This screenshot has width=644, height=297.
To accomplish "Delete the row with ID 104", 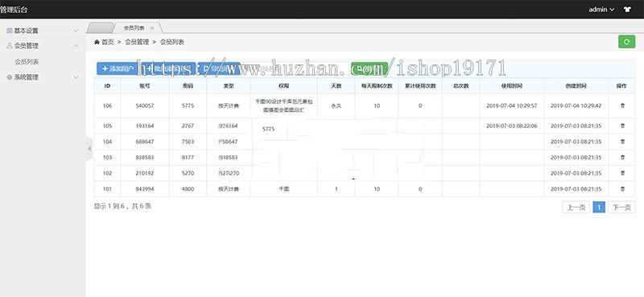I will [622, 142].
